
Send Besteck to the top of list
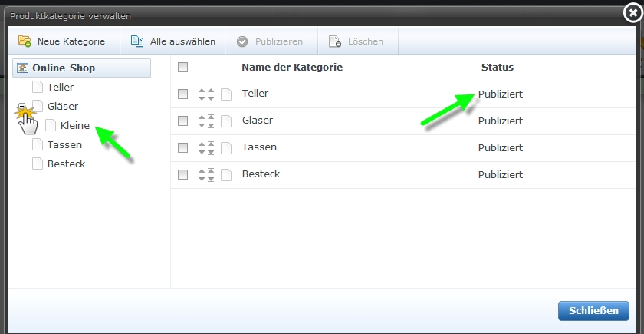click(x=211, y=170)
